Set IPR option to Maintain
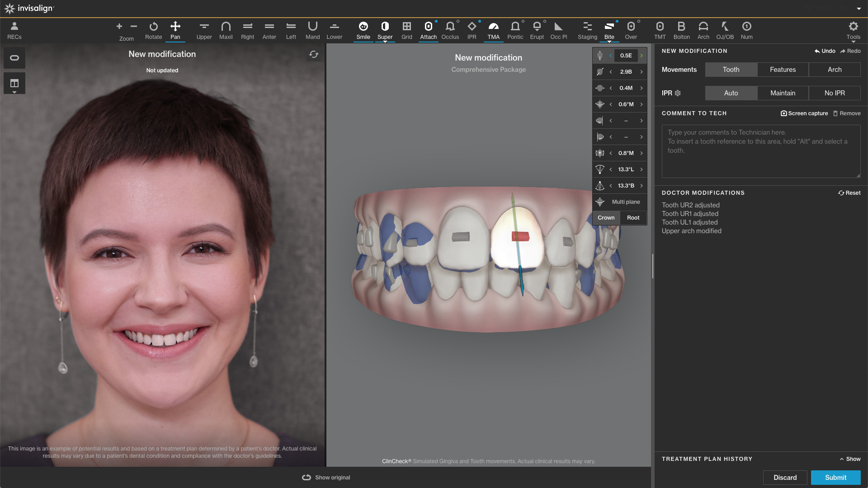The height and width of the screenshot is (488, 868). tap(783, 93)
